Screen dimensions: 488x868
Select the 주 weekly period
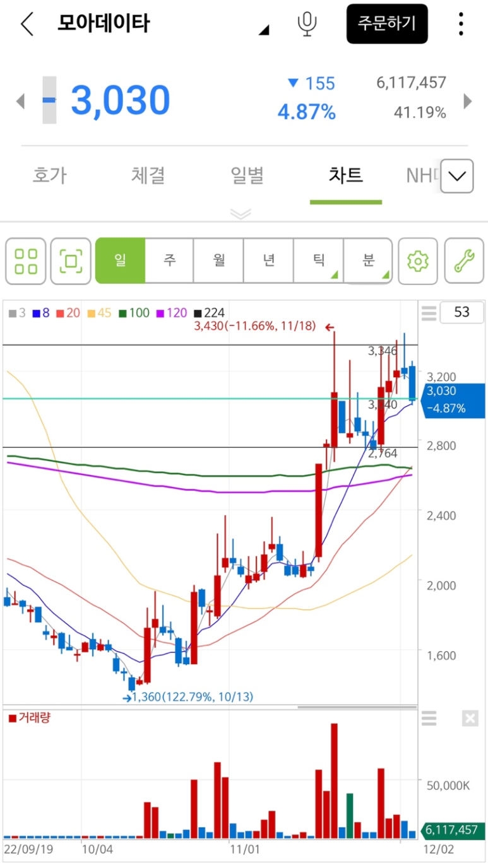click(x=169, y=261)
